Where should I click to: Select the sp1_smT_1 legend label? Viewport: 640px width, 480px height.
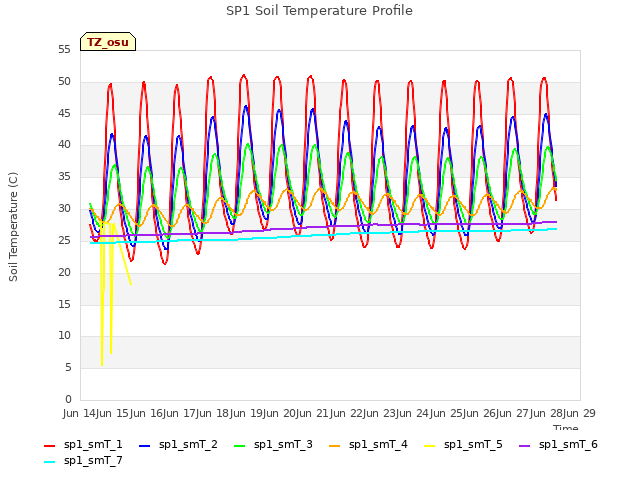[93, 445]
